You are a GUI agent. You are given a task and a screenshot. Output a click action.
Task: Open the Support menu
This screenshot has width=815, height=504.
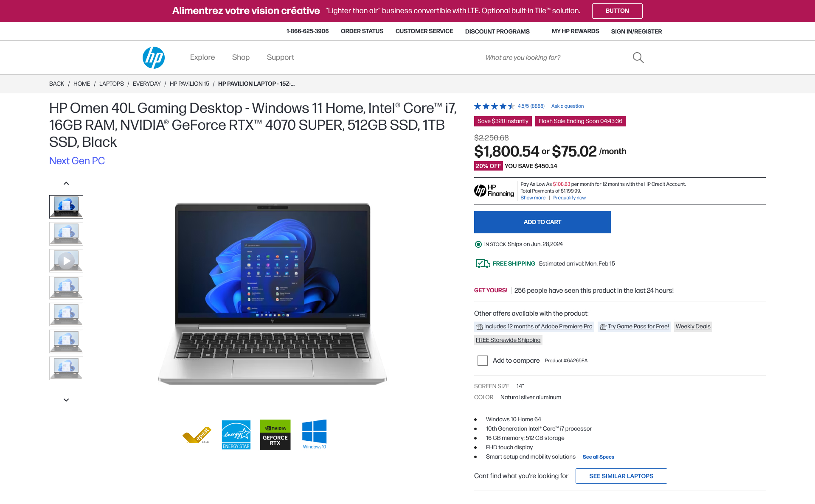coord(280,57)
